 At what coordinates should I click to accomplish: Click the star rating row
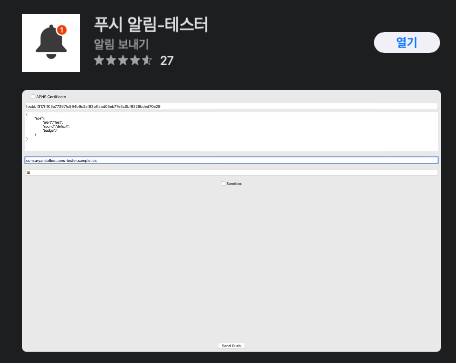click(123, 60)
